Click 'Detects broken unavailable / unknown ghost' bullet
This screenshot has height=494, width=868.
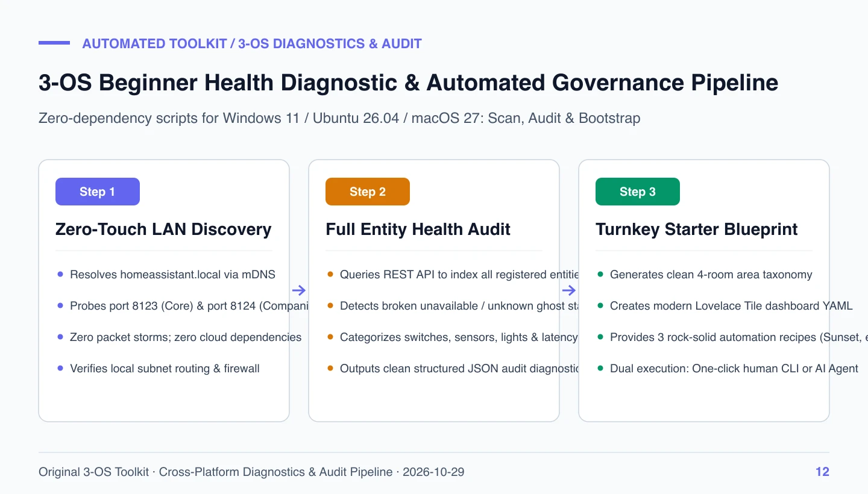[459, 306]
